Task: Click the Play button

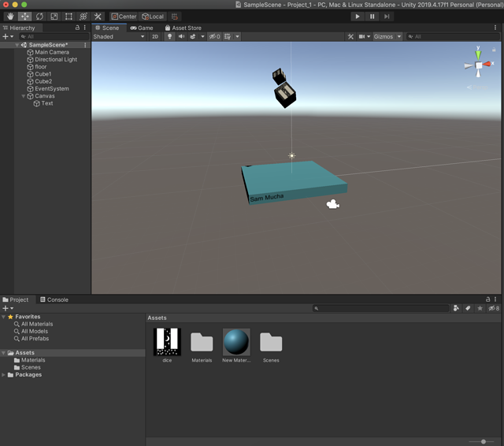Action: 358,17
